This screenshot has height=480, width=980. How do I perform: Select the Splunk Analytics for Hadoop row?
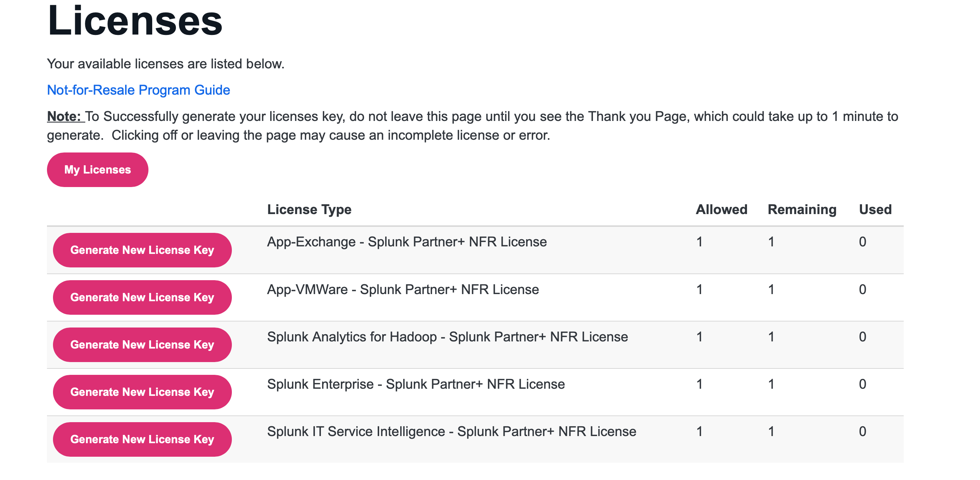pos(448,336)
